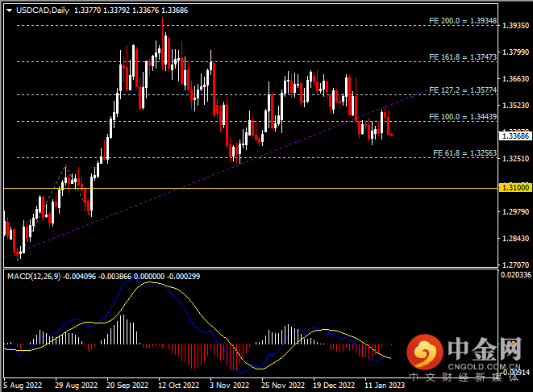Click the 25 Nov 2022 date label
This screenshot has height=392, width=533.
(x=283, y=386)
